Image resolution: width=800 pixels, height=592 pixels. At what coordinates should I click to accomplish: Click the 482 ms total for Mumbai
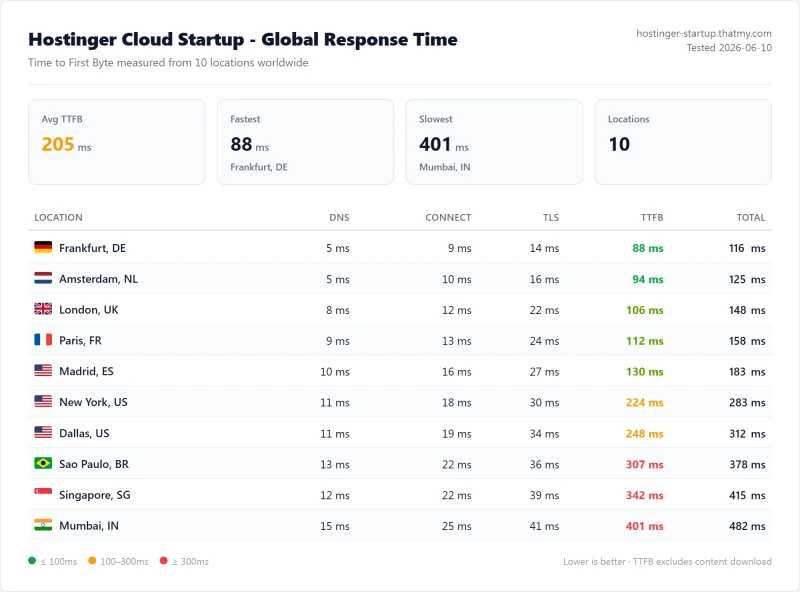pos(747,526)
